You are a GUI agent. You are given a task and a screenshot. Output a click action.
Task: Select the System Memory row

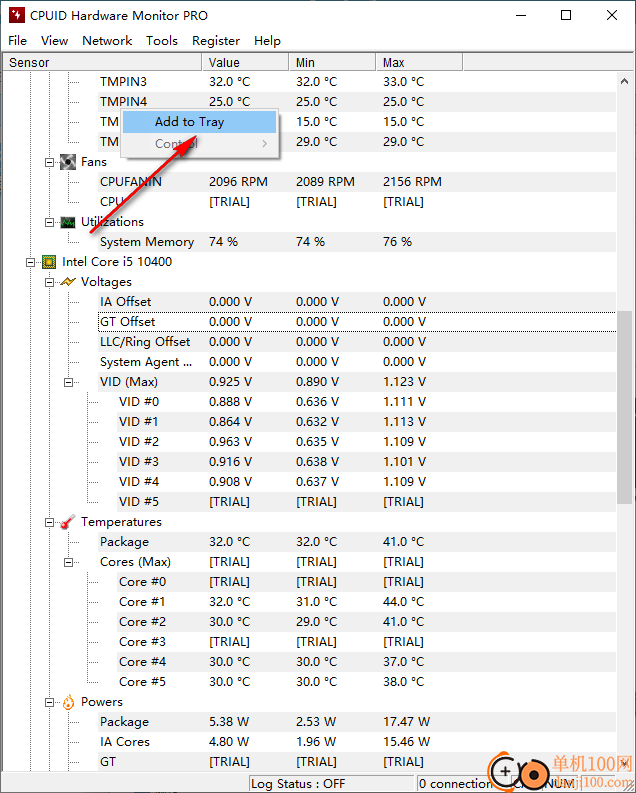click(x=357, y=242)
